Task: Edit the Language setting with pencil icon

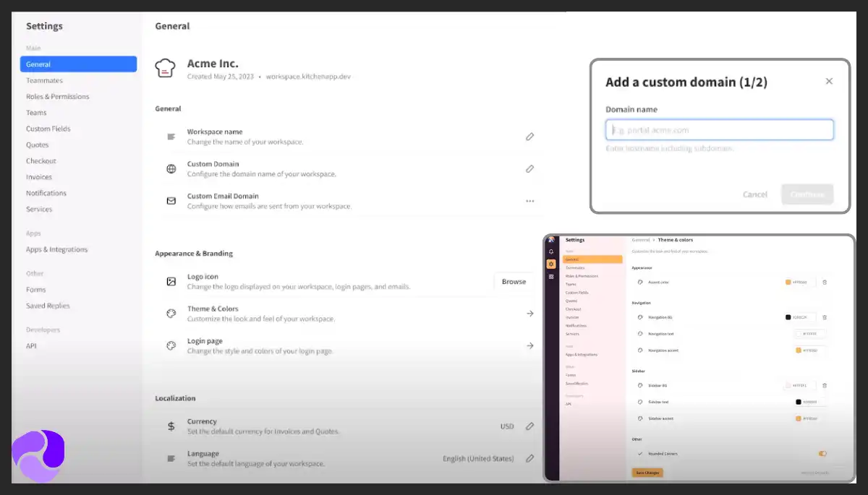Action: (529, 458)
